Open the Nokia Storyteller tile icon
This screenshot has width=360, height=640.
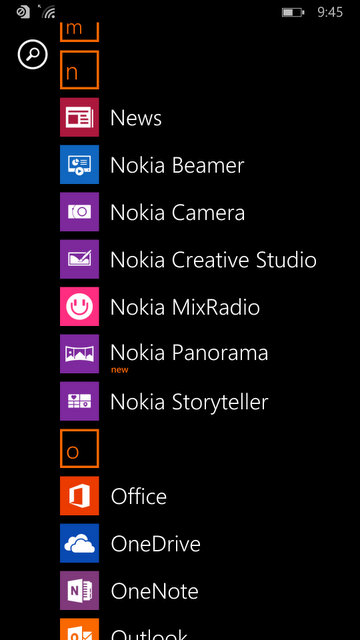[79, 401]
